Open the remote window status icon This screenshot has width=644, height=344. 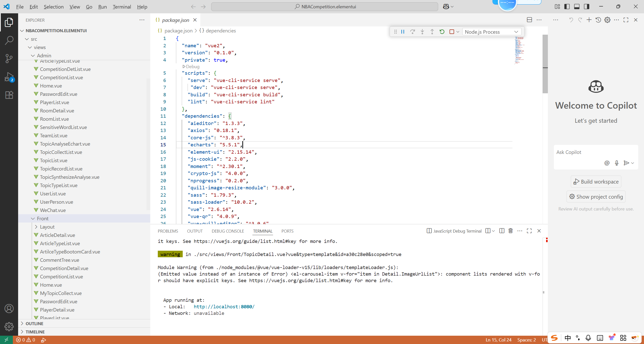[7, 340]
